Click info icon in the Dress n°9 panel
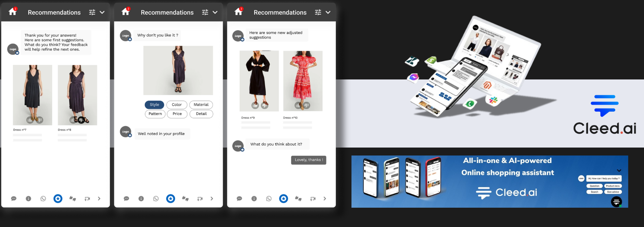 point(254,199)
